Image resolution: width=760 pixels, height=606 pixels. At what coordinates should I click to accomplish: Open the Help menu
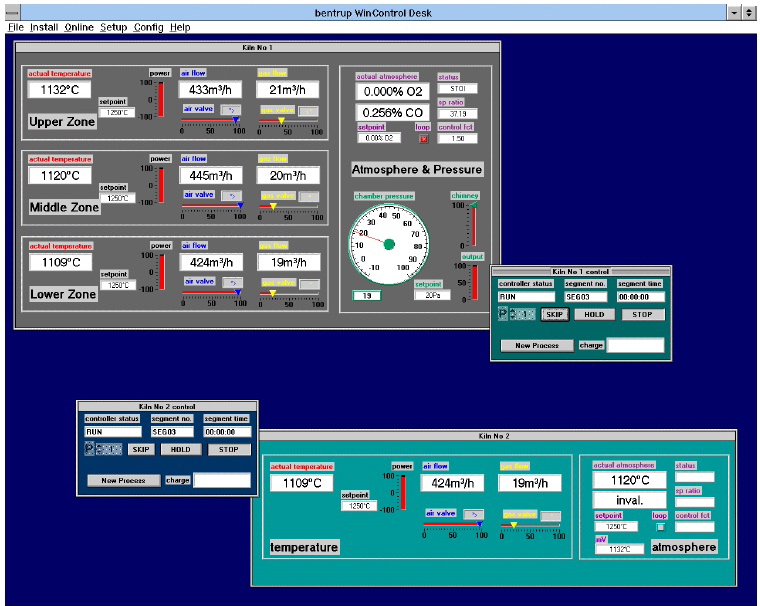pos(180,27)
